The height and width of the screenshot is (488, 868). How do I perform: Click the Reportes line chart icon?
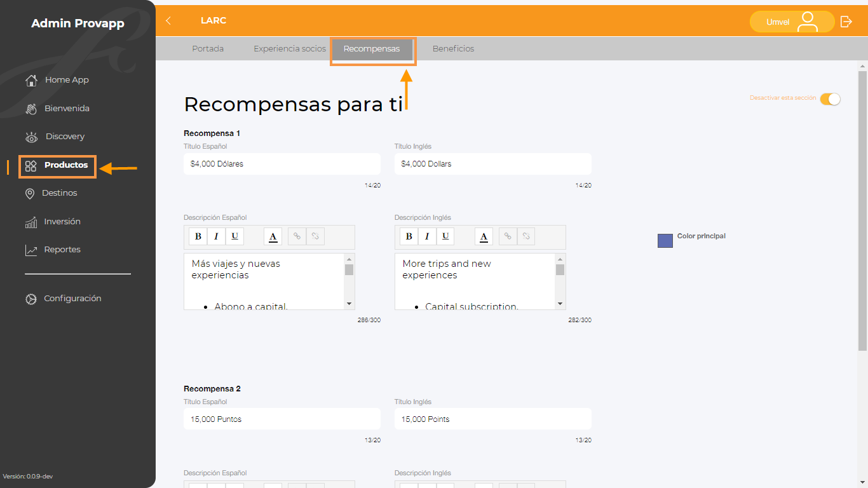click(31, 250)
